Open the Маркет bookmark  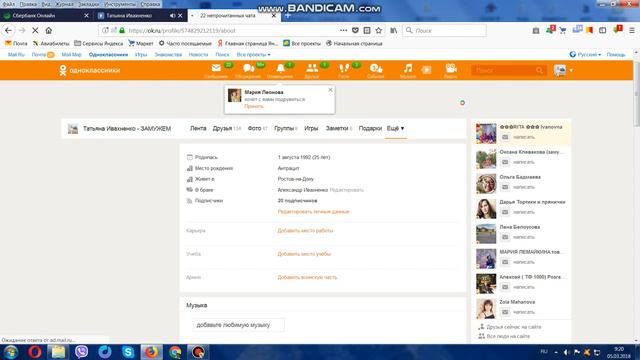[141, 43]
